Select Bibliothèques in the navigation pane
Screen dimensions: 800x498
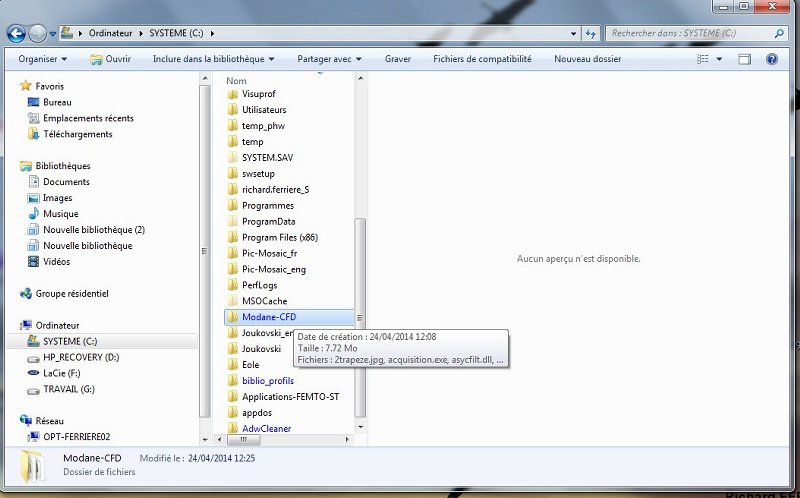(63, 166)
